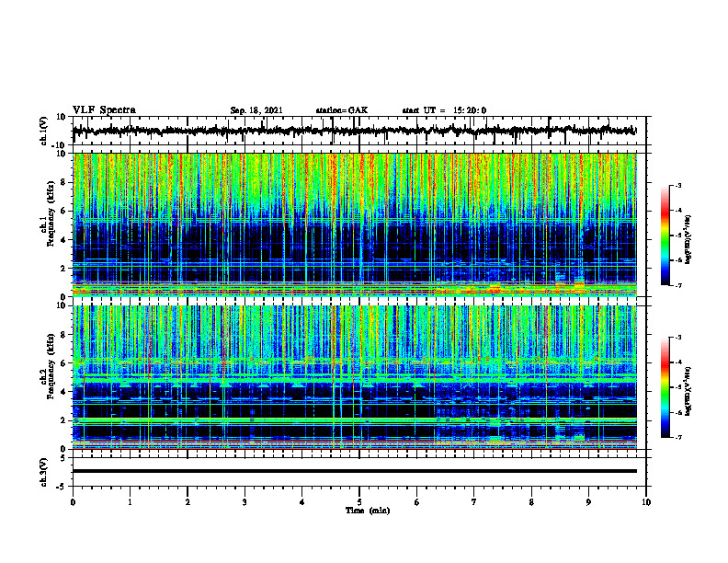Click time axis tick label "8"
Image resolution: width=728 pixels, height=563 pixels.
coord(531,502)
